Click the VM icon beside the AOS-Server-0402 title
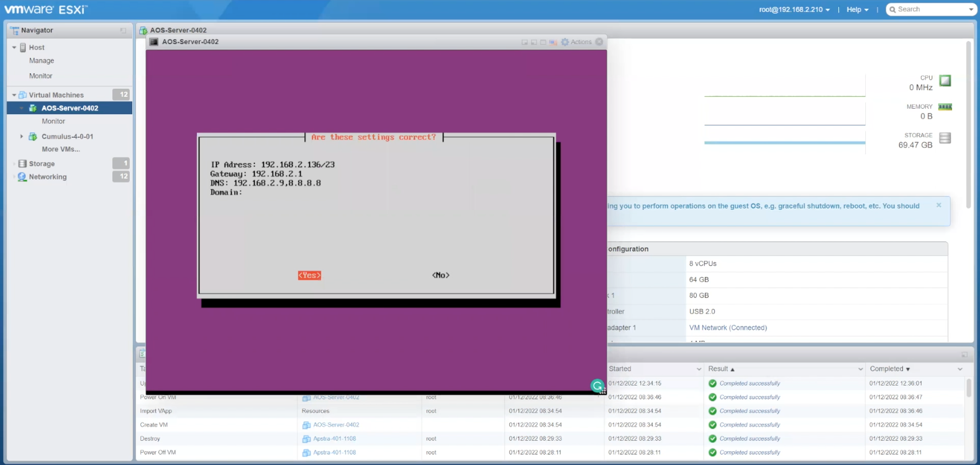The height and width of the screenshot is (465, 980). pyautogui.click(x=143, y=30)
